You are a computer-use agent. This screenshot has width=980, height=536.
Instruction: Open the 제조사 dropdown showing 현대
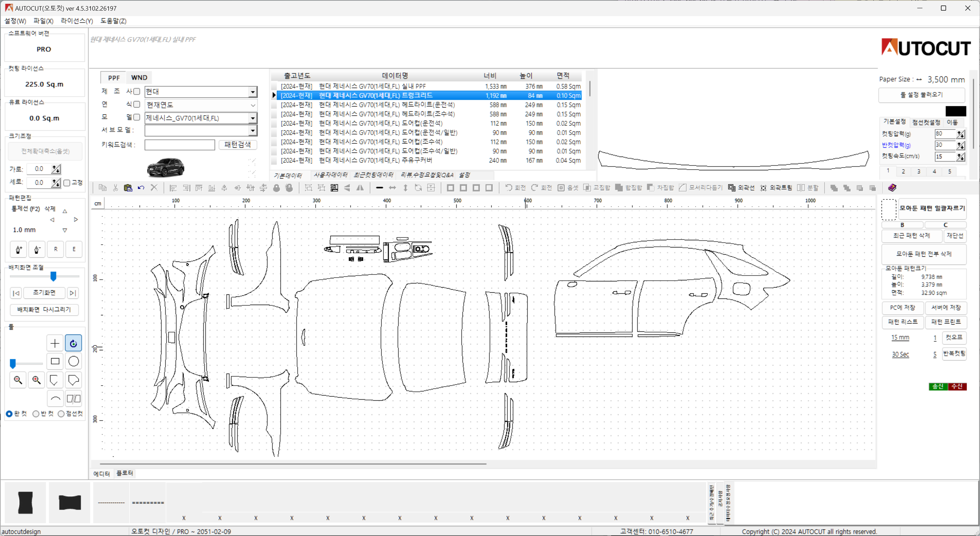click(201, 92)
